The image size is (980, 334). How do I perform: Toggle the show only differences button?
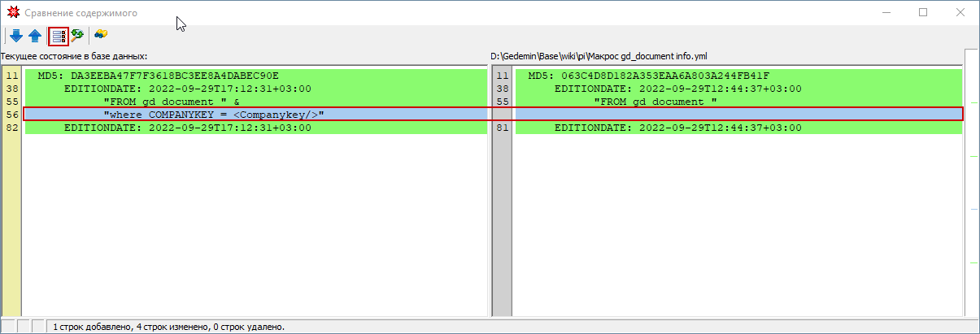point(59,35)
